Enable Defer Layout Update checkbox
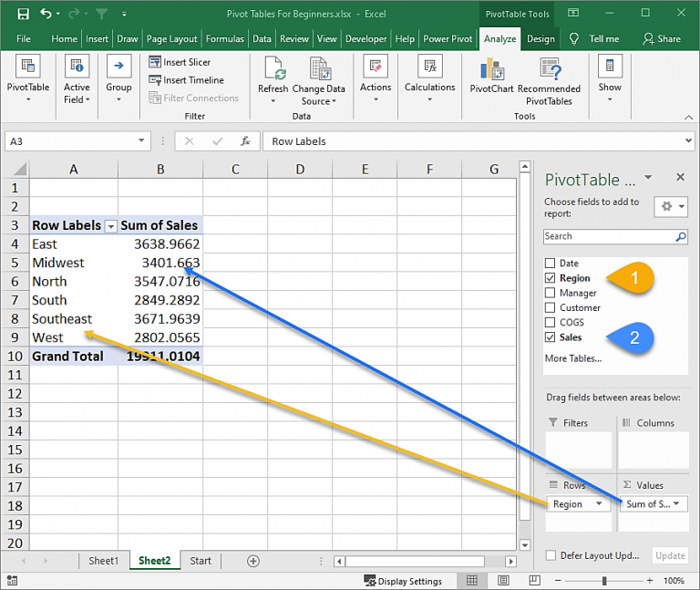700x590 pixels. [x=551, y=555]
